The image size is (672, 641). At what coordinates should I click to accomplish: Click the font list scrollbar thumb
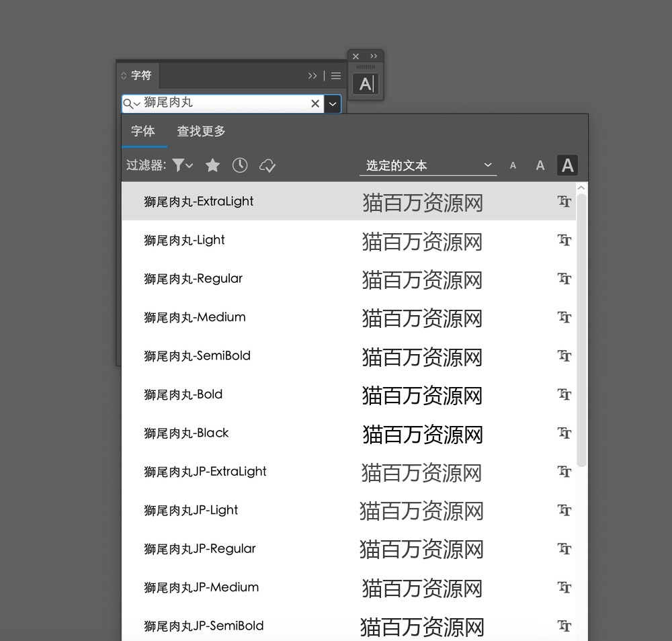581,330
